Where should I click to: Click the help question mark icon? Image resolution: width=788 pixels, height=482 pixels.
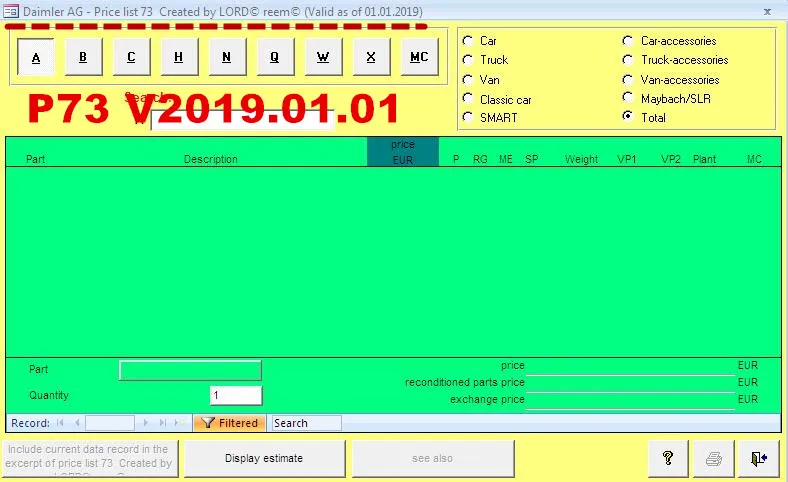668,458
